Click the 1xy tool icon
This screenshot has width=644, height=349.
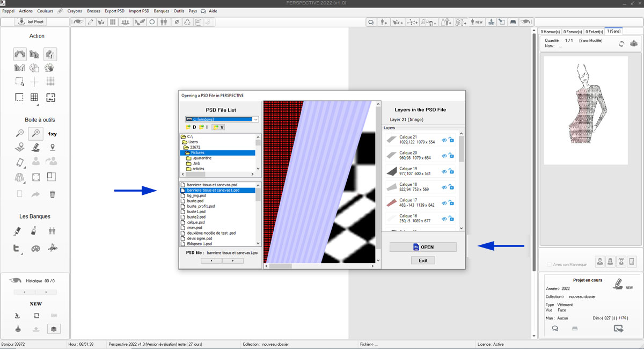52,134
